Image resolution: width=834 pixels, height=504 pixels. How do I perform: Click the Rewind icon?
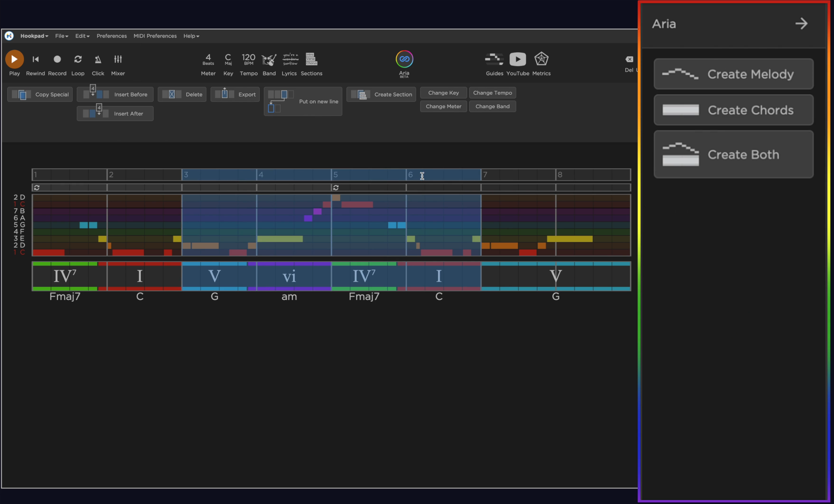point(36,59)
